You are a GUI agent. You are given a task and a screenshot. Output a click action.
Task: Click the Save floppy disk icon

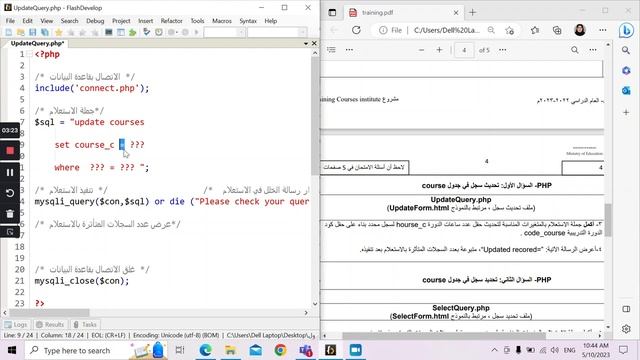pos(33,32)
